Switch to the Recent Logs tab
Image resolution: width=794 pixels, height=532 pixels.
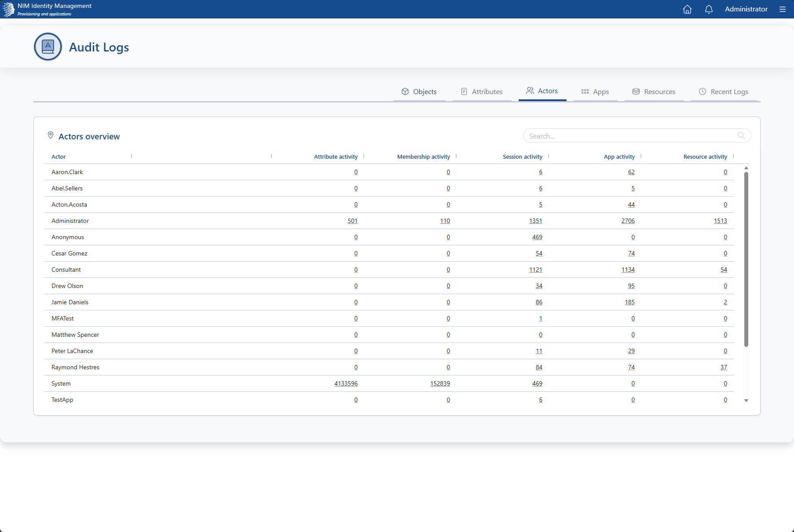tap(724, 91)
